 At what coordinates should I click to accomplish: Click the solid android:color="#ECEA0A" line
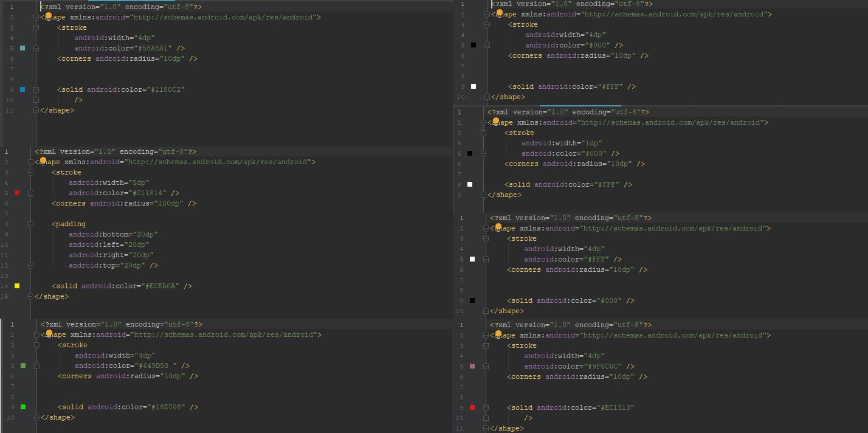(x=122, y=286)
